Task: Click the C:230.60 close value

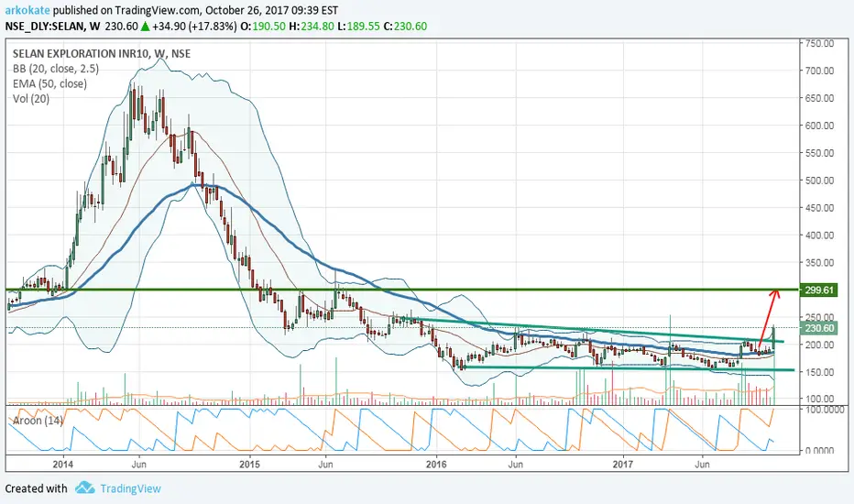Action: [405, 26]
